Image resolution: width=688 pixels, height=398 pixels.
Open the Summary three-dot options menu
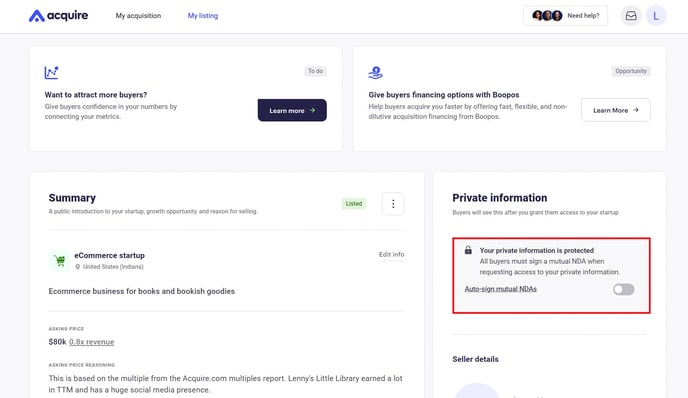pyautogui.click(x=393, y=204)
